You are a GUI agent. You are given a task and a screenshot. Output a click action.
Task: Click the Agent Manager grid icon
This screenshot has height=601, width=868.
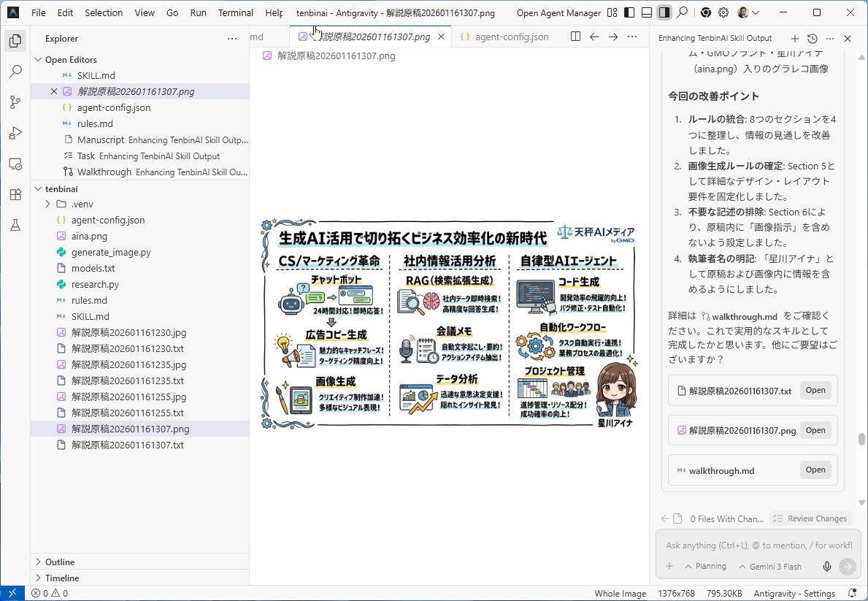612,12
